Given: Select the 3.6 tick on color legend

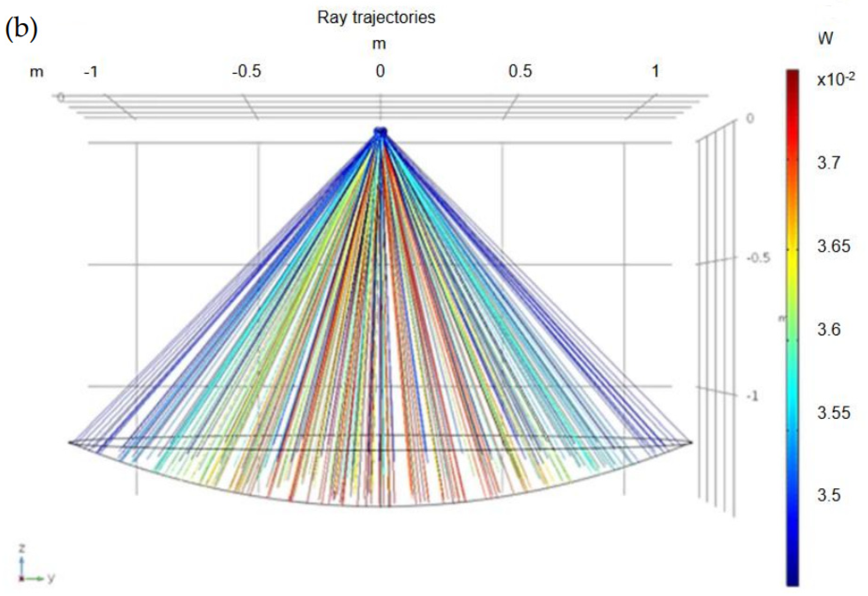Looking at the screenshot, I should [829, 330].
